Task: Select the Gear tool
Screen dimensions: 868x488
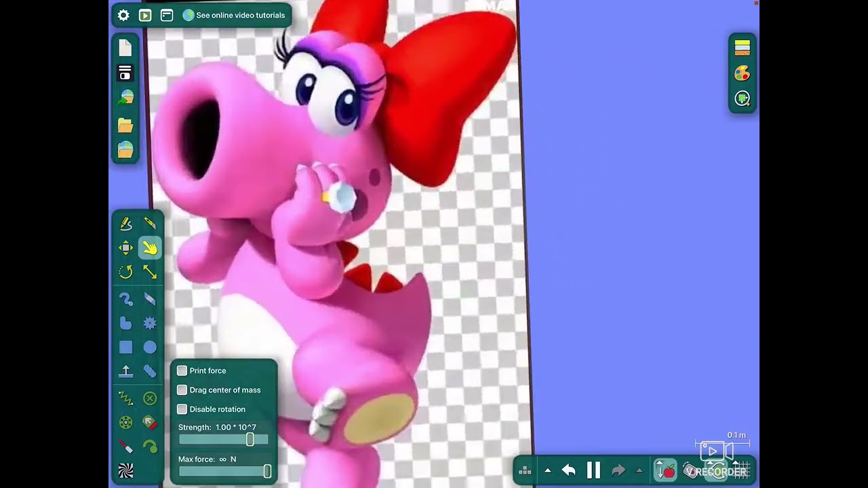Action: point(150,323)
